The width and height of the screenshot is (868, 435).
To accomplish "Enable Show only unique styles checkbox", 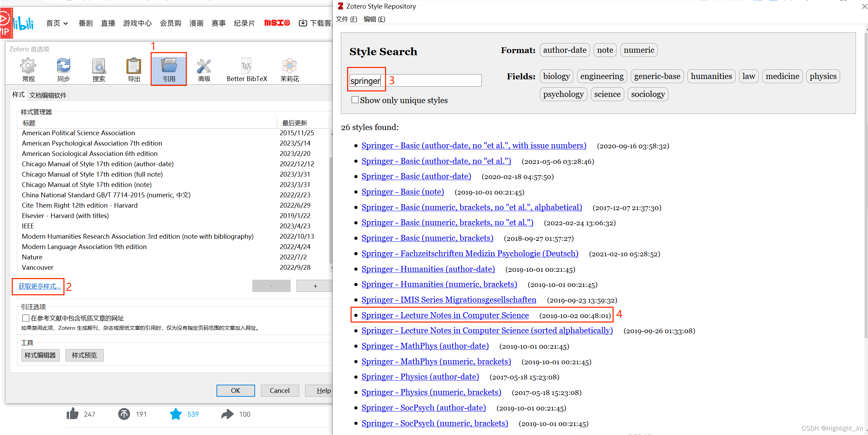I will (355, 100).
